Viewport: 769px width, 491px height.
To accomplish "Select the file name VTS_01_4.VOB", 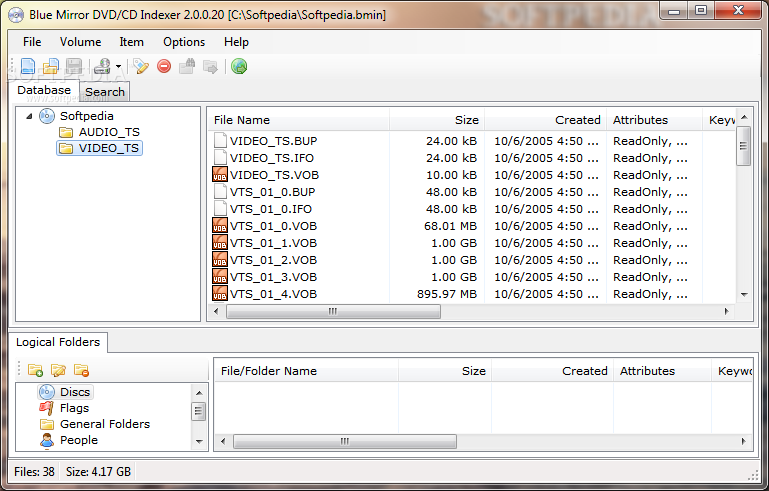I will point(273,294).
